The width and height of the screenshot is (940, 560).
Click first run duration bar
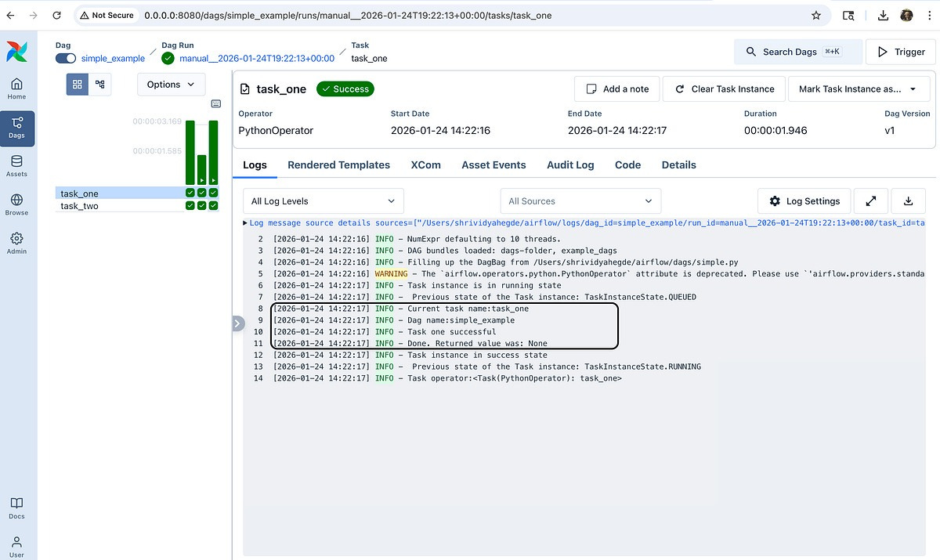click(190, 152)
